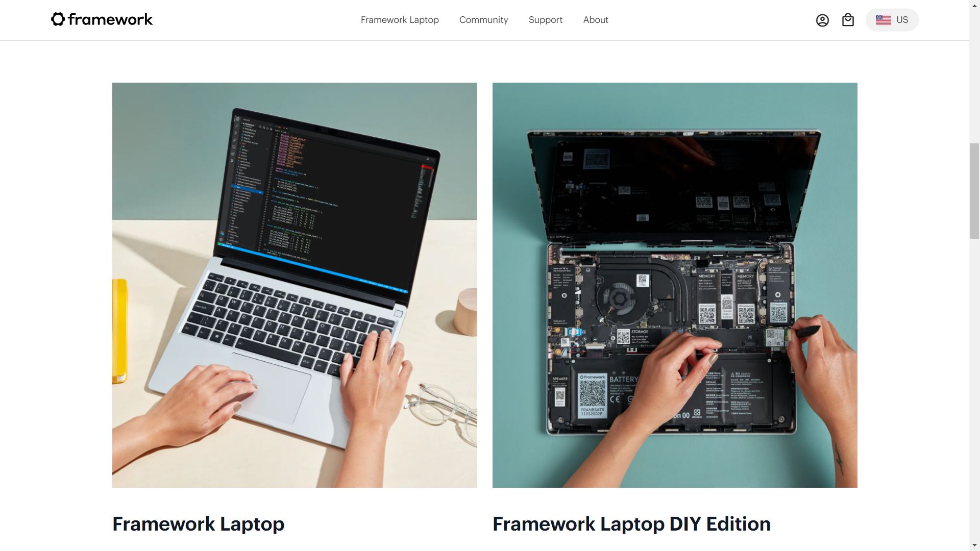Open the user account icon
The width and height of the screenshot is (980, 551).
click(822, 19)
